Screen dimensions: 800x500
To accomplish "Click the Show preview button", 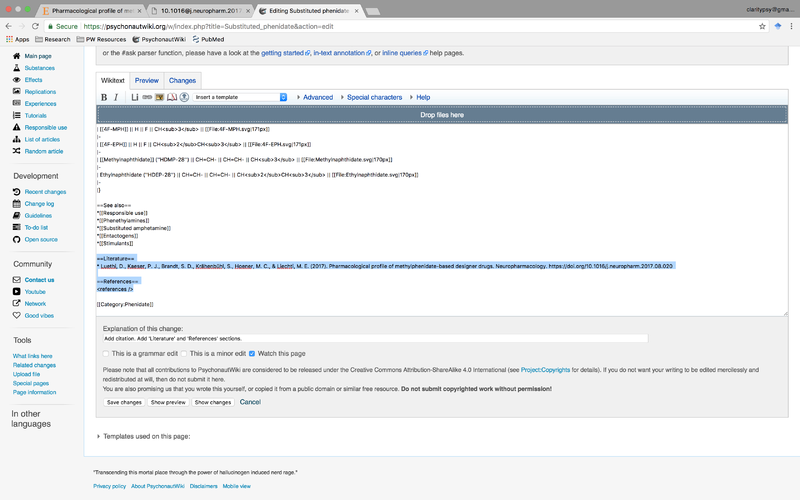I will [x=168, y=402].
